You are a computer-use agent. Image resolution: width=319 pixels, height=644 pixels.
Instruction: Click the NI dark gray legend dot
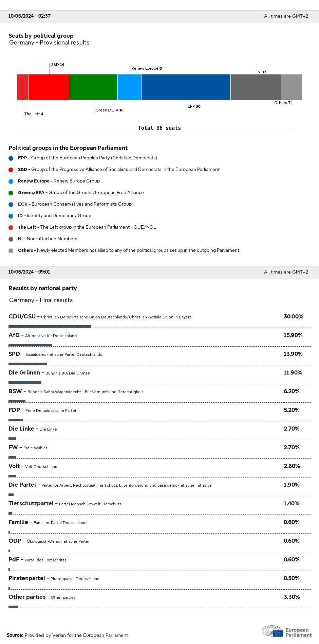11,239
